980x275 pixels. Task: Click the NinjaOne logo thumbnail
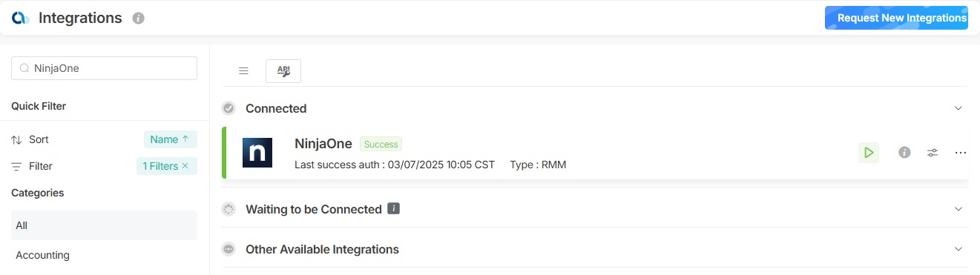tap(257, 153)
